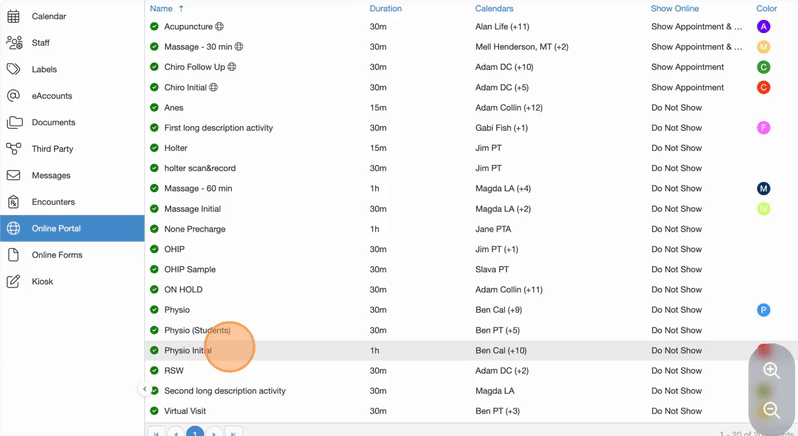Open eAccounts from the sidebar
The width and height of the screenshot is (798, 436).
point(51,96)
